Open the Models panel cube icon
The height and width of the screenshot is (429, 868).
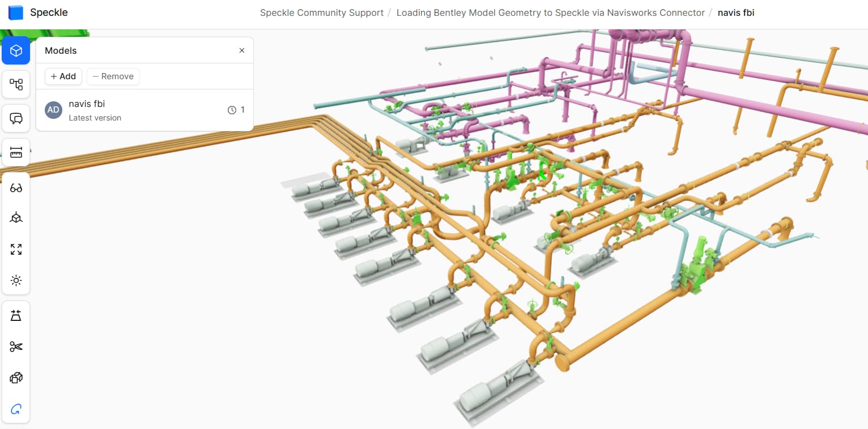tap(16, 51)
